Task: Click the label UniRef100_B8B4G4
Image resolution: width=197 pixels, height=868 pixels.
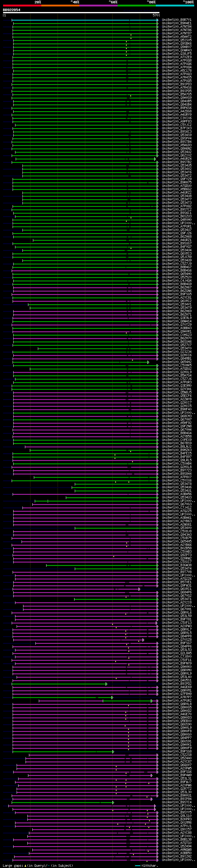Action: 176,433
